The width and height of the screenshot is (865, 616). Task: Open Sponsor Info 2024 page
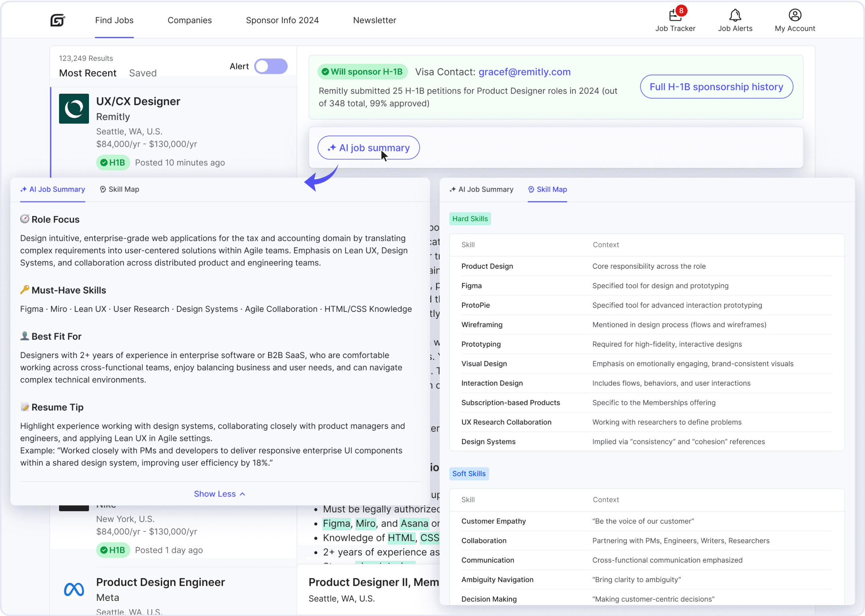(282, 20)
